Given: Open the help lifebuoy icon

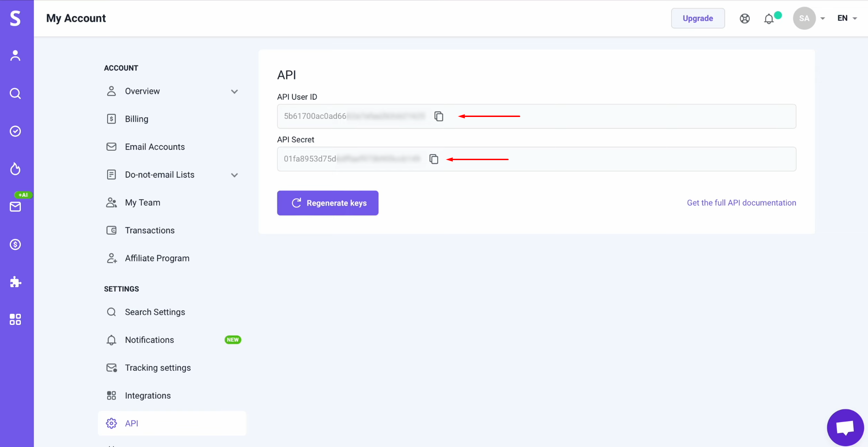Looking at the screenshot, I should pyautogui.click(x=745, y=19).
